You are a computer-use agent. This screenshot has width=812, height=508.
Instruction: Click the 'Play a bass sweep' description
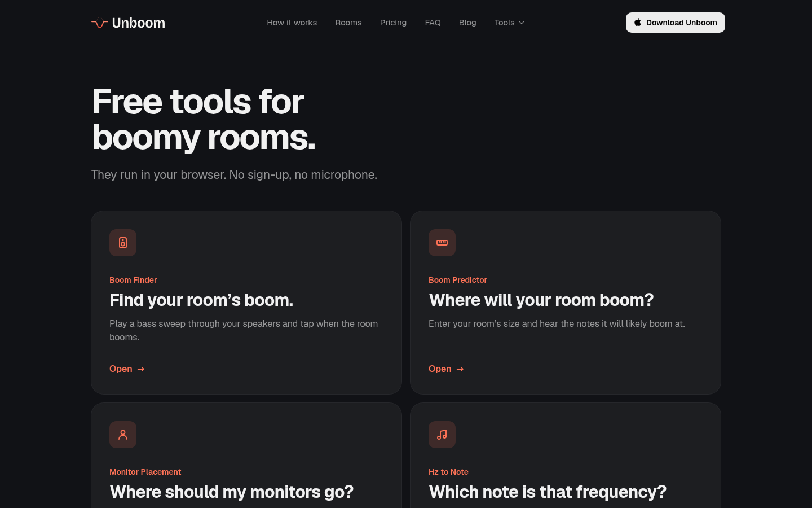[x=244, y=330]
